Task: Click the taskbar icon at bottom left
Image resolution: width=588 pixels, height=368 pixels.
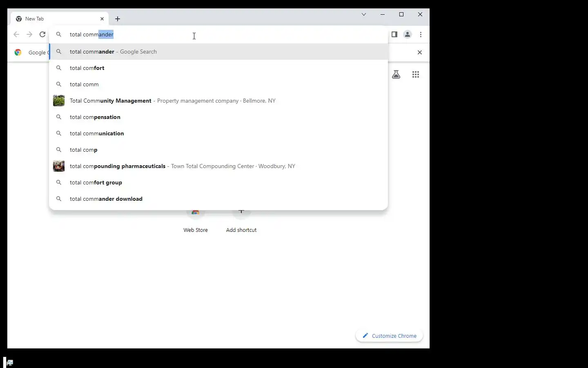Action: pos(10,362)
